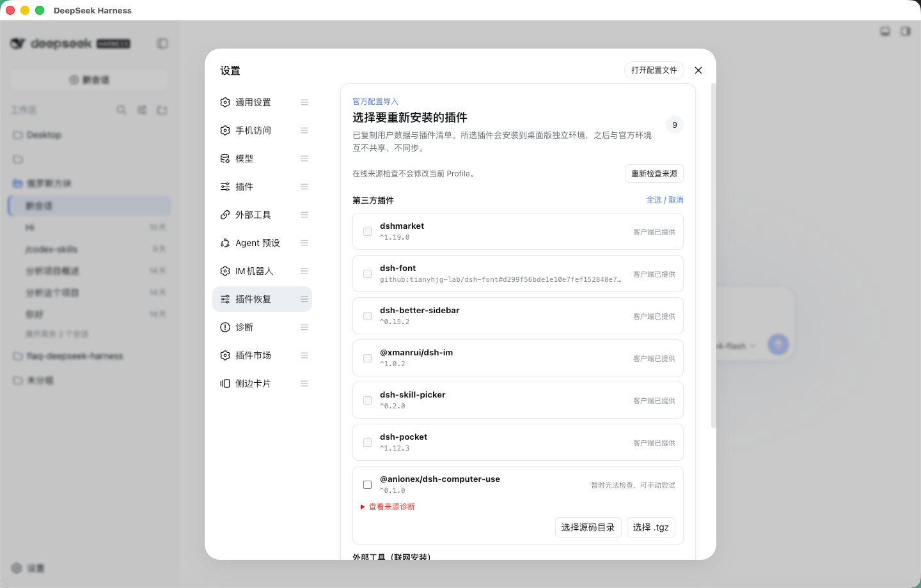Click the 通用设置 gear icon
This screenshot has width=921, height=588.
(225, 102)
